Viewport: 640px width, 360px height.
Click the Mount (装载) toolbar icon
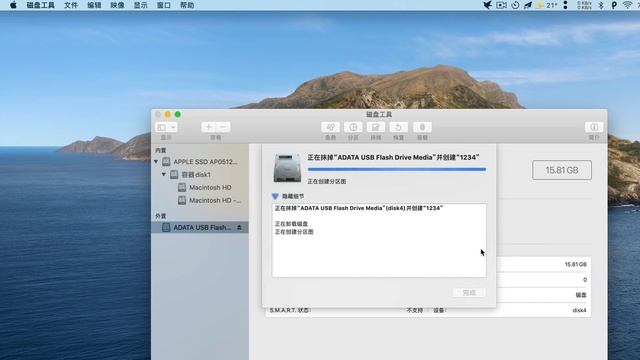422,127
